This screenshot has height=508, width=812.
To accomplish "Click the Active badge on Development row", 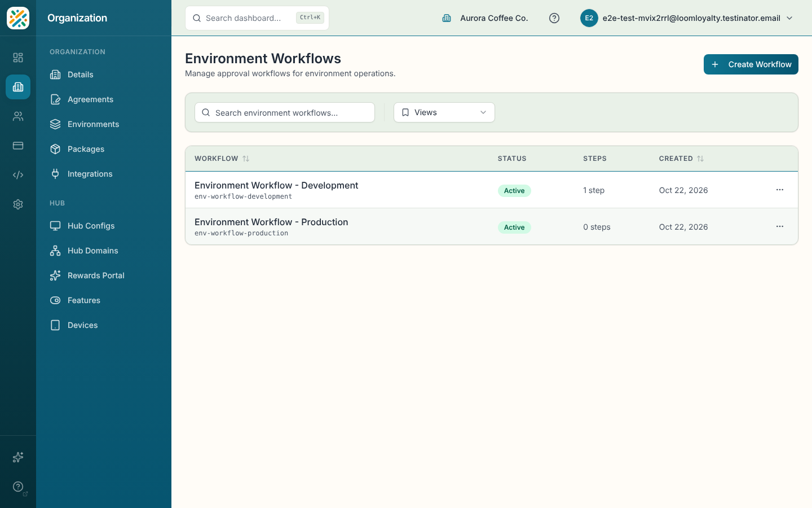I will click(x=514, y=191).
